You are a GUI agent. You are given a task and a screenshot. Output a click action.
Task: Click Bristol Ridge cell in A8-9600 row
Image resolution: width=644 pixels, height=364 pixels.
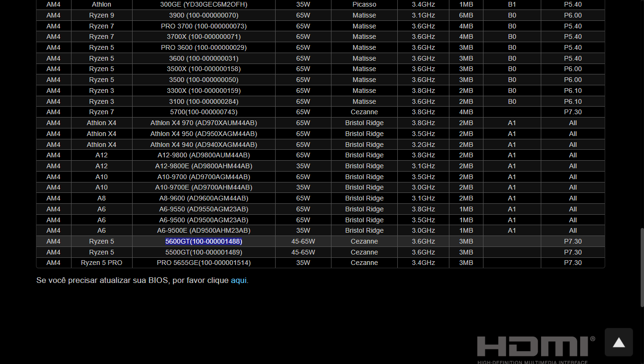tap(364, 198)
